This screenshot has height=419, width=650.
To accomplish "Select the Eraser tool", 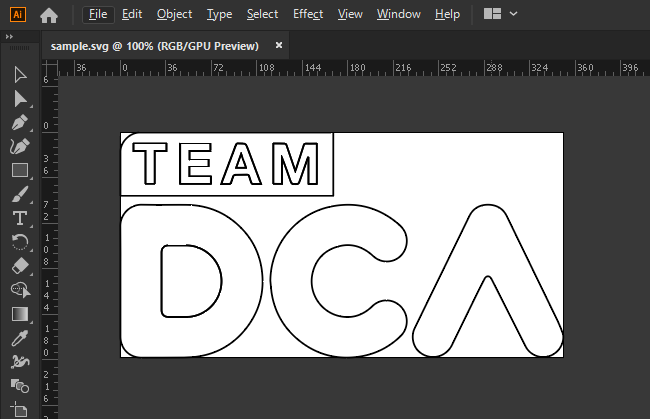I will (x=20, y=266).
